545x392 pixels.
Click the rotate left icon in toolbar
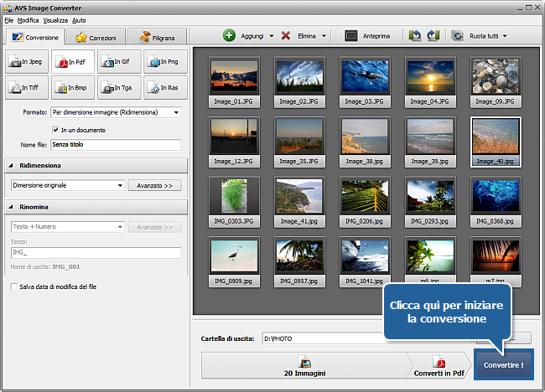(x=415, y=36)
